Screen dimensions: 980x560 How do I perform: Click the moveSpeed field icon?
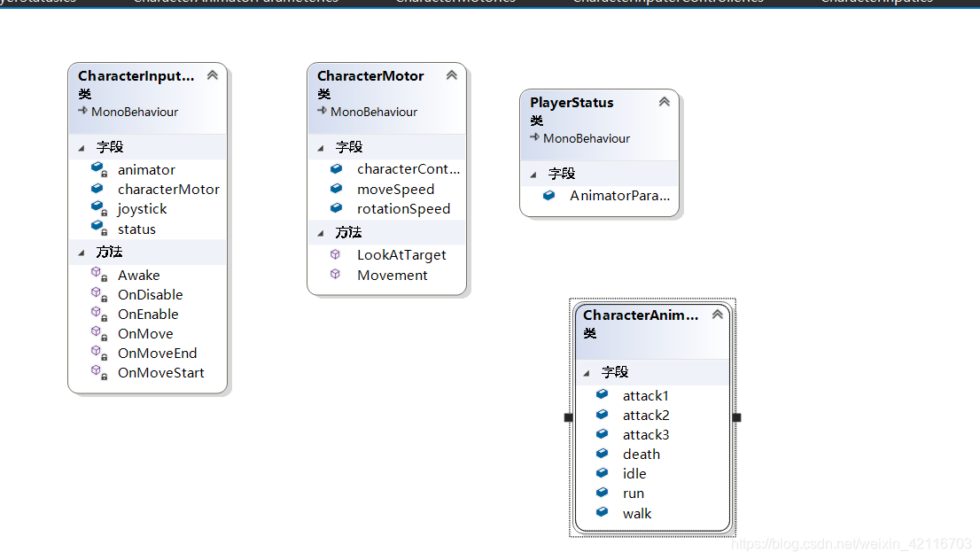(x=336, y=188)
